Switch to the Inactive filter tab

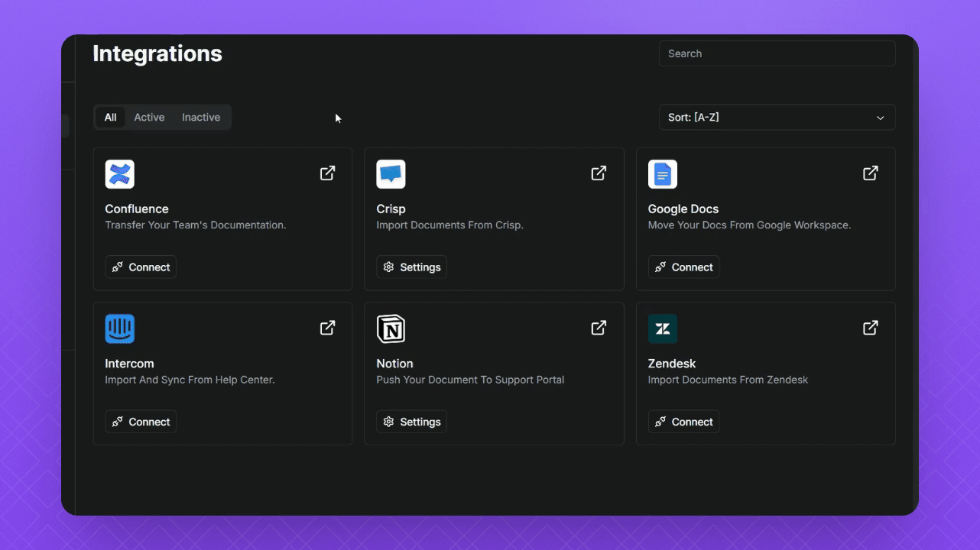point(201,118)
